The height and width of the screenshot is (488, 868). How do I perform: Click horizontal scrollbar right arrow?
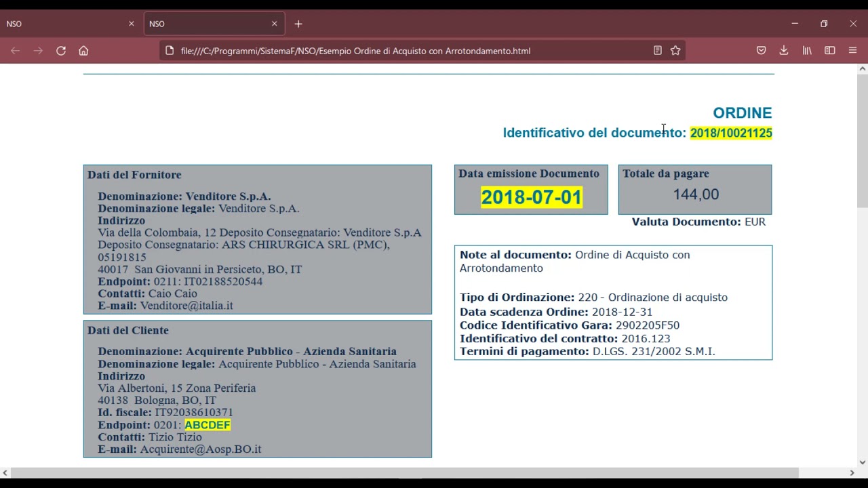point(852,472)
